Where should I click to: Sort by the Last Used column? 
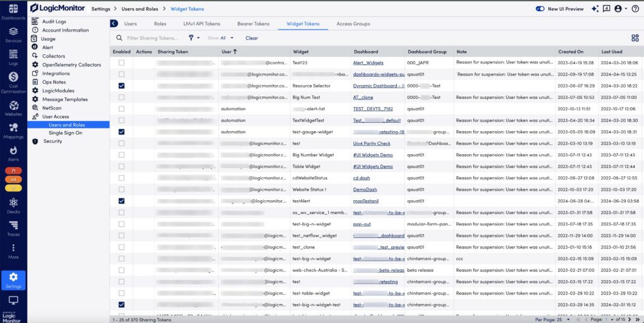point(611,52)
